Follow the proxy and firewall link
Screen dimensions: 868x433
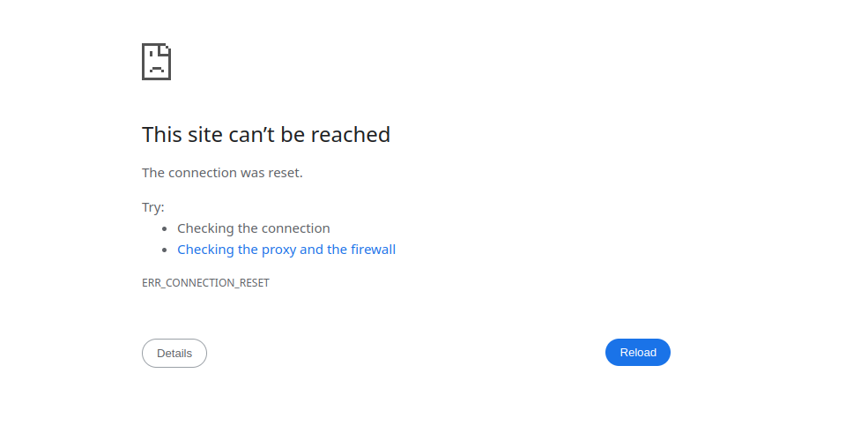coord(286,250)
